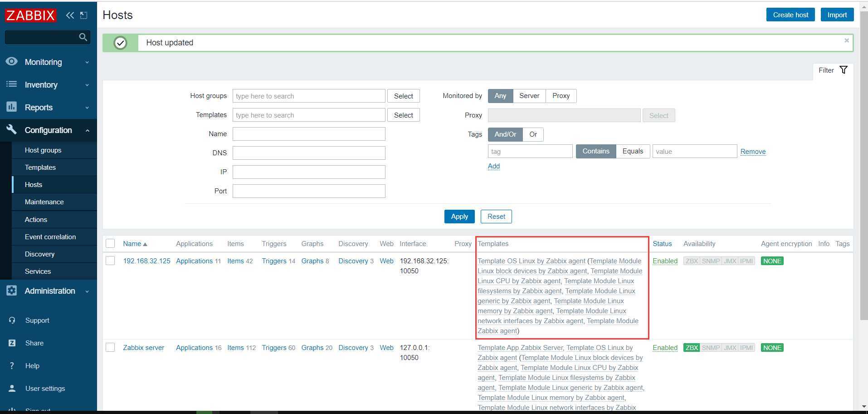Click the Reports bar chart icon
This screenshot has height=414, width=868.
pos(12,107)
